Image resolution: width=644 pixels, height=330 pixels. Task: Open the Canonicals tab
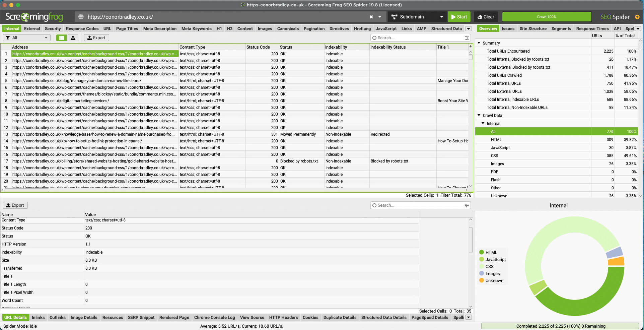[x=288, y=28]
